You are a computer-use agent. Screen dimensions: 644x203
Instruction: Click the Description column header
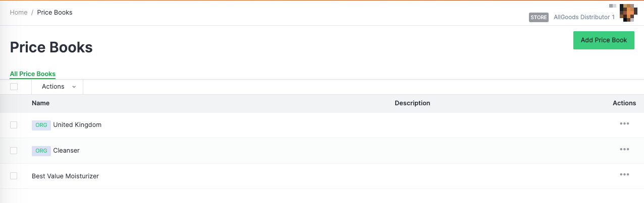[x=412, y=103]
